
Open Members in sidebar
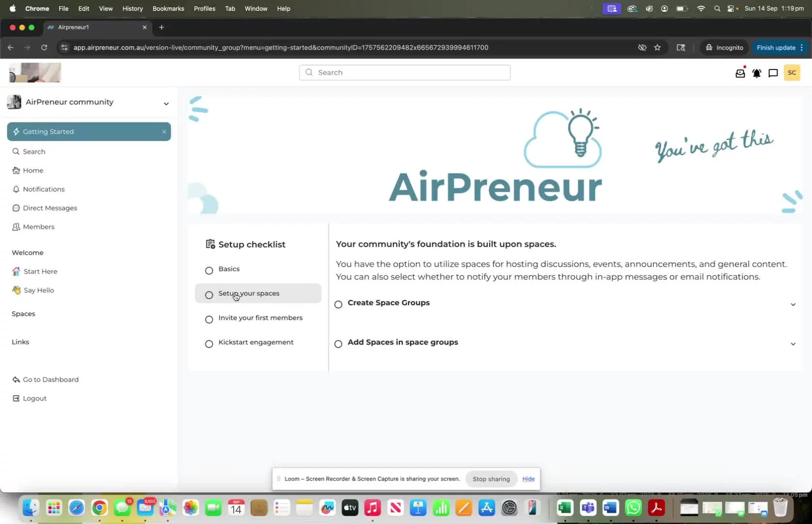coord(33,227)
